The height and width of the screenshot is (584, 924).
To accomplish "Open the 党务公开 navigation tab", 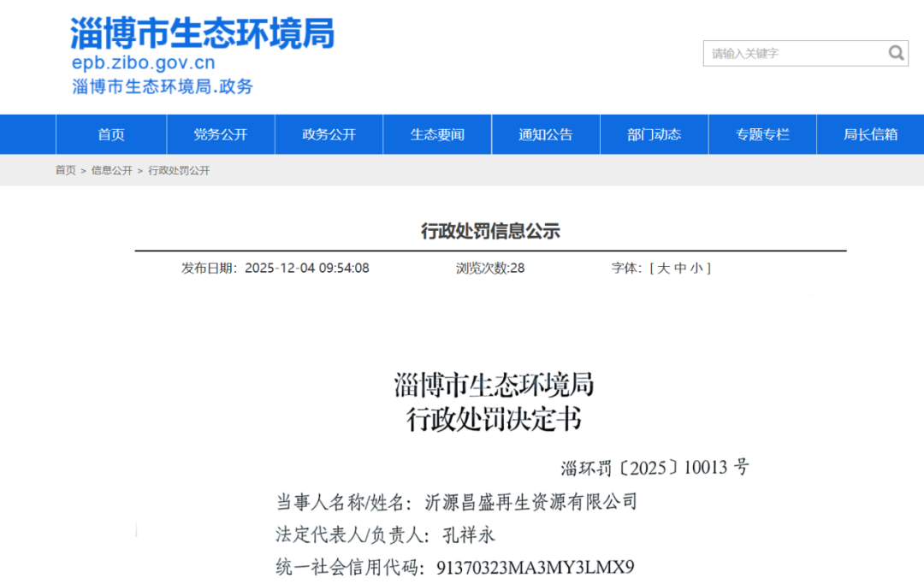I will point(220,134).
